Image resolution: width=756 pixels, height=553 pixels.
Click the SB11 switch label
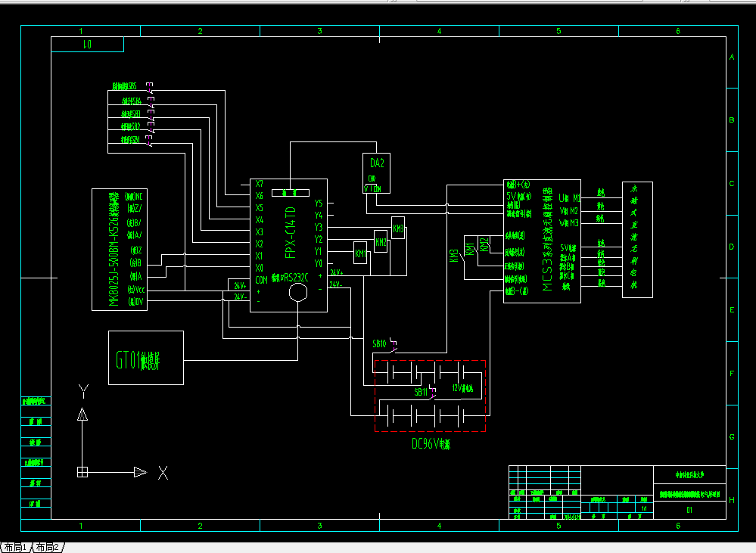point(421,393)
